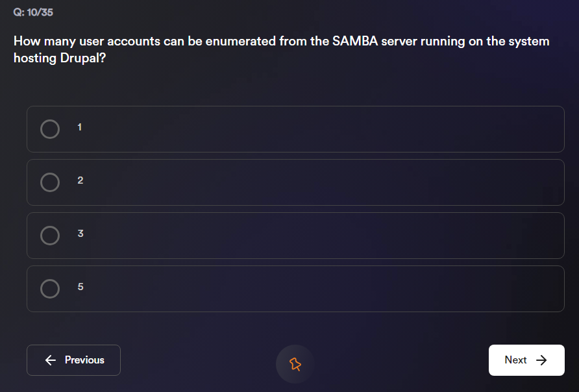Click the orange pin question icon
Screen dimensions: 579x392
295,363
